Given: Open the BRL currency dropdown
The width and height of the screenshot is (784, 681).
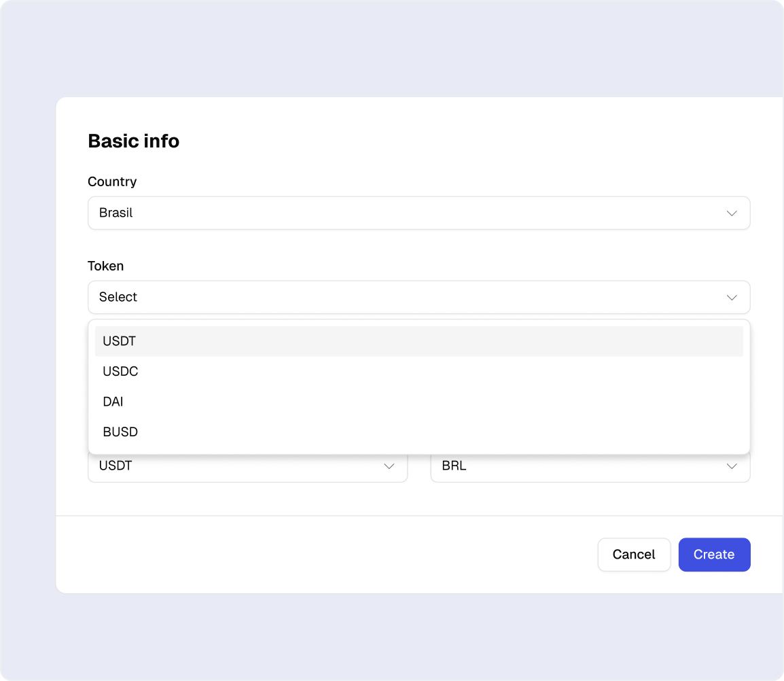Looking at the screenshot, I should tap(590, 467).
